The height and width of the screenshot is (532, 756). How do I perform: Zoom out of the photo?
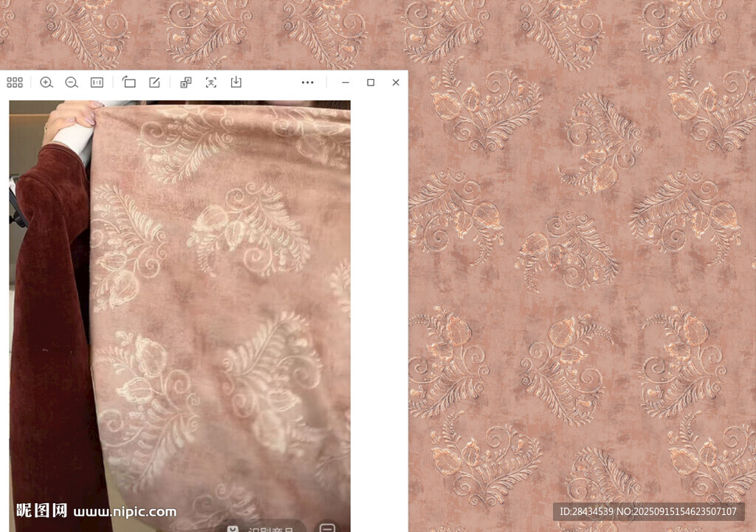[72, 83]
